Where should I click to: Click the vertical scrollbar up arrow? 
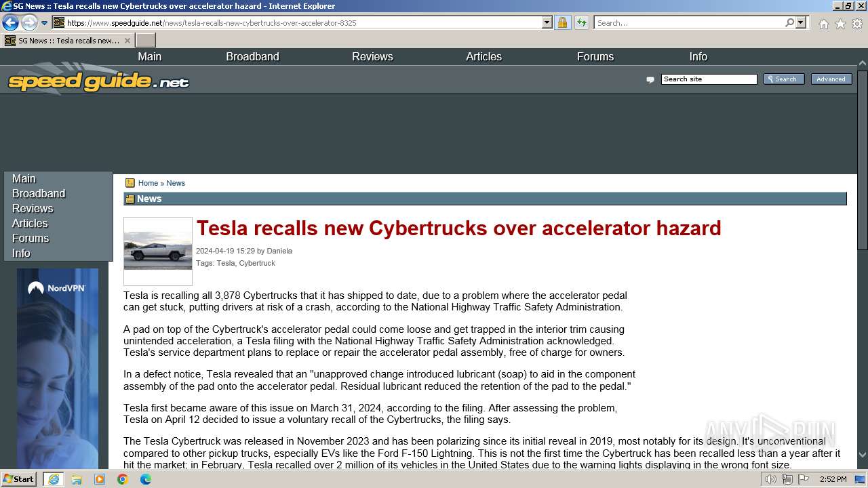pos(863,65)
